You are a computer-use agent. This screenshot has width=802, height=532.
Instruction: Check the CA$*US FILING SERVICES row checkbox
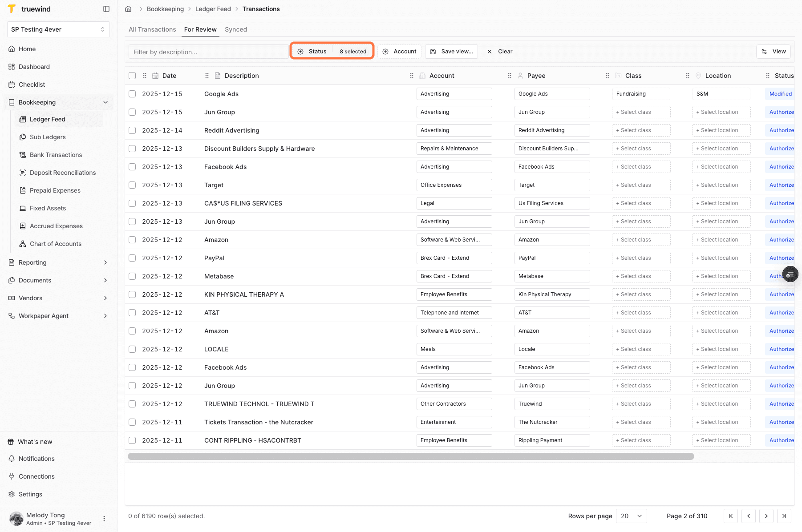[x=132, y=203]
